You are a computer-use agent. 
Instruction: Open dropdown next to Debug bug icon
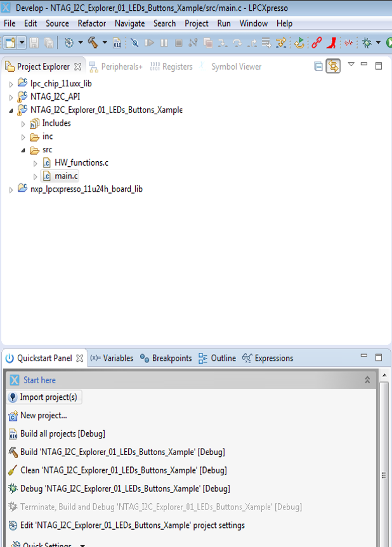[x=378, y=43]
